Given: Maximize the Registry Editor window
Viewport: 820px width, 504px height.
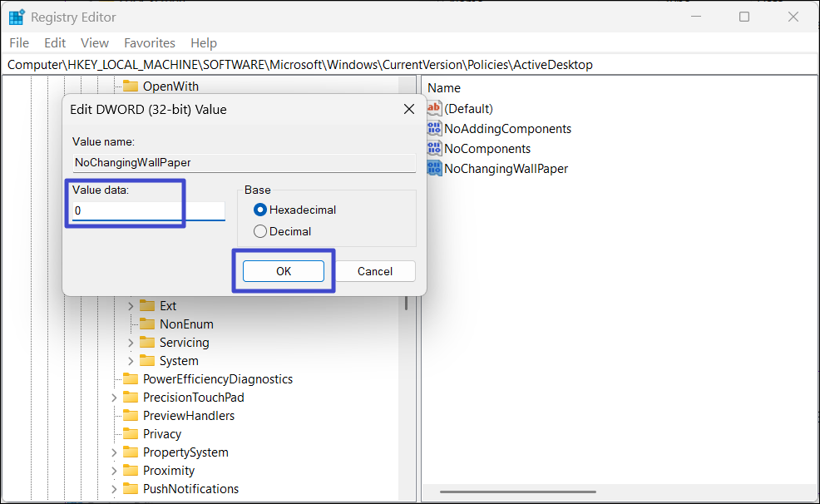Looking at the screenshot, I should click(x=744, y=17).
